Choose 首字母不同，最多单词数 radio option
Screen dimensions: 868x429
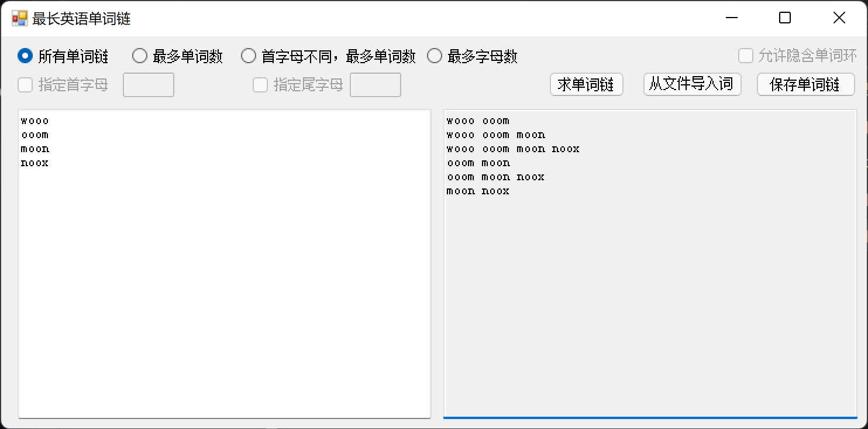[x=329, y=56]
